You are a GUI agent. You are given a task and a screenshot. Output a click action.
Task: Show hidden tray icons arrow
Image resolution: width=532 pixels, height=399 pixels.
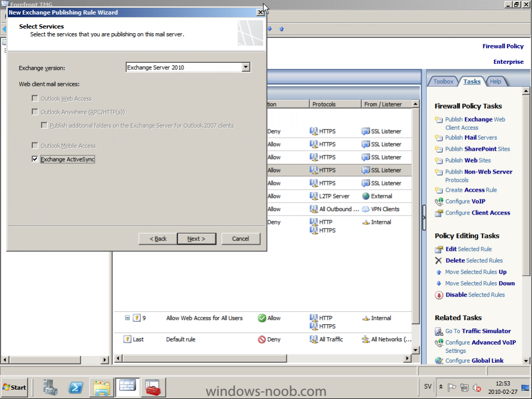441,387
